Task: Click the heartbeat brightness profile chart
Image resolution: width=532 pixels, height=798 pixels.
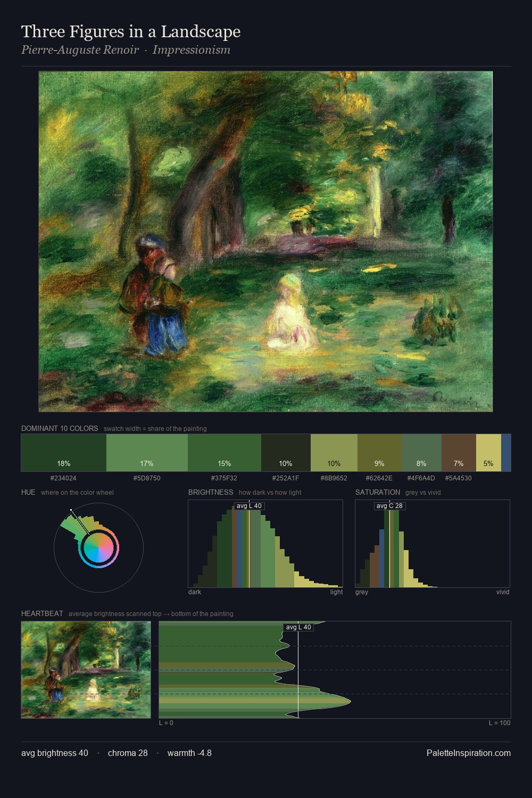Action: 335,670
